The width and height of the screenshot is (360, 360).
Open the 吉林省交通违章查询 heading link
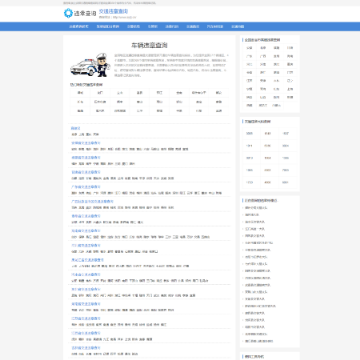pyautogui.click(x=86, y=348)
